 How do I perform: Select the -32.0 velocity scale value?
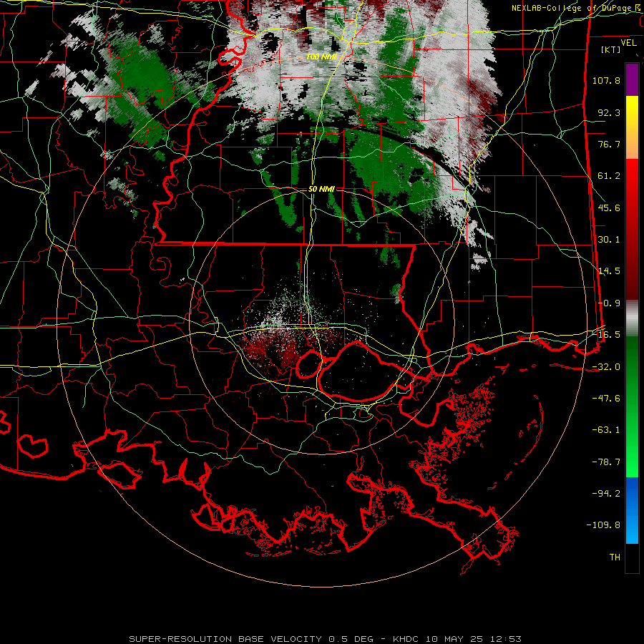tap(606, 366)
